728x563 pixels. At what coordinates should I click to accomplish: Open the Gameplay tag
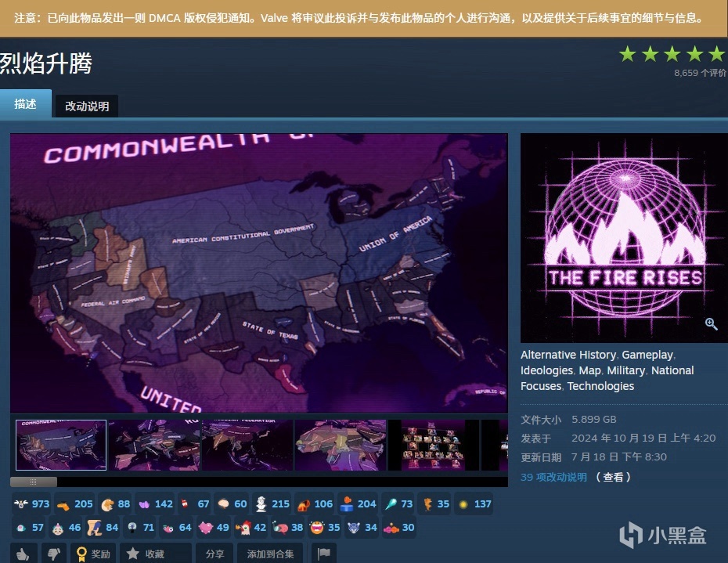click(647, 355)
